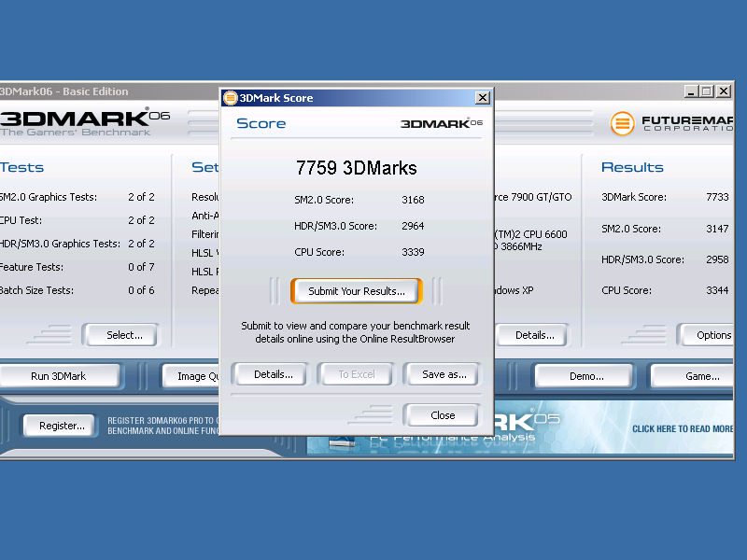747x560 pixels.
Task: Click the 'Feature Tests' row label
Action: [32, 267]
